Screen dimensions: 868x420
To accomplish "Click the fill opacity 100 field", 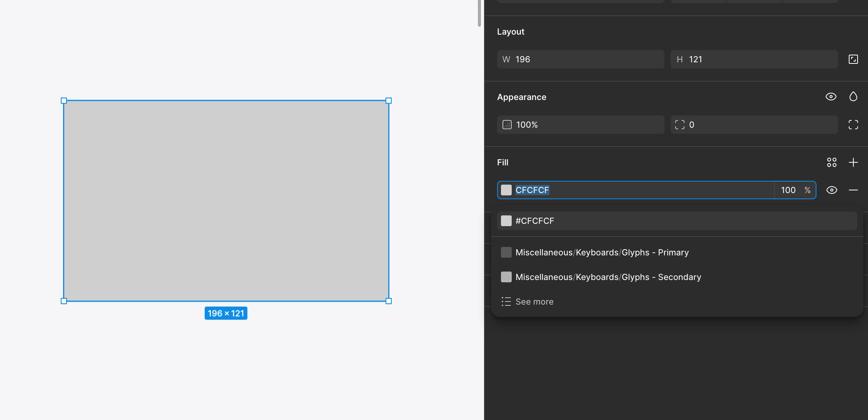I will coord(788,190).
